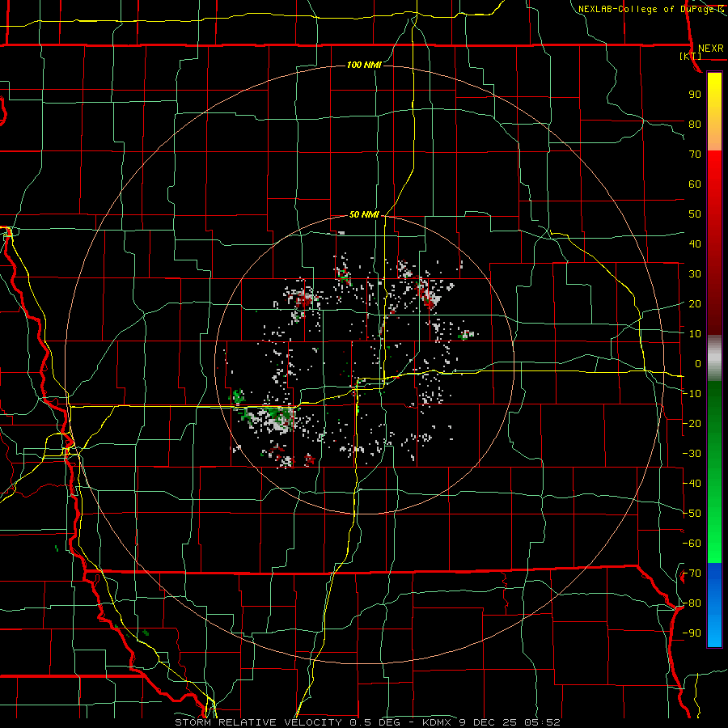This screenshot has width=728, height=728.
Task: Pick the blue segment of the velocity color bar
Action: coord(714,604)
